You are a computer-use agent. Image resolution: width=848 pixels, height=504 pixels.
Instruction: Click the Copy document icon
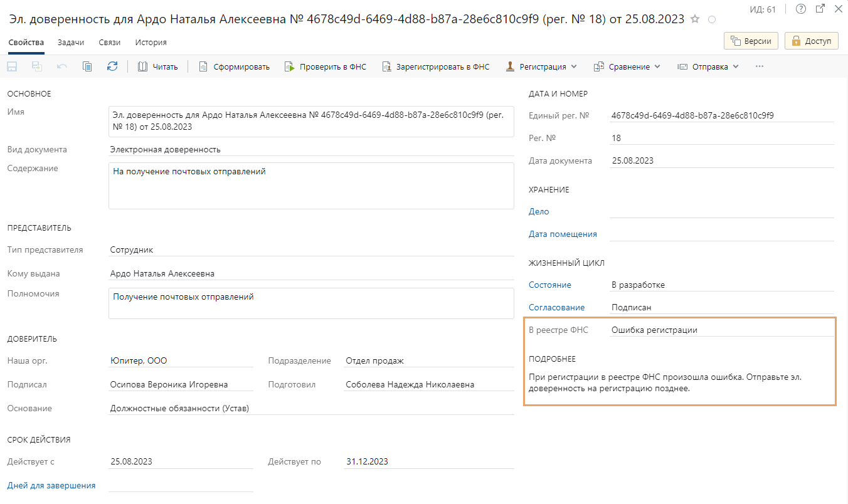(x=87, y=66)
